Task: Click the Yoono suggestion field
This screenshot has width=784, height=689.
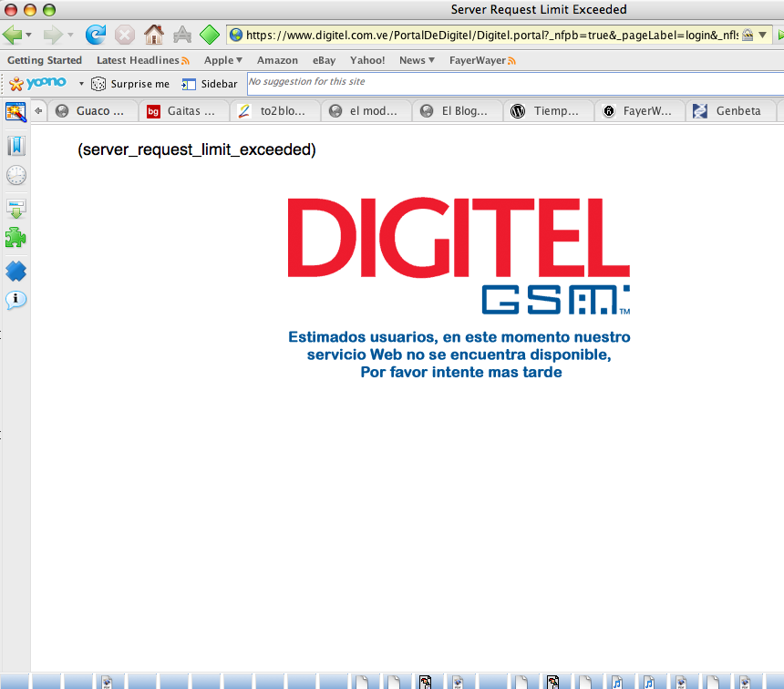Action: click(x=515, y=83)
